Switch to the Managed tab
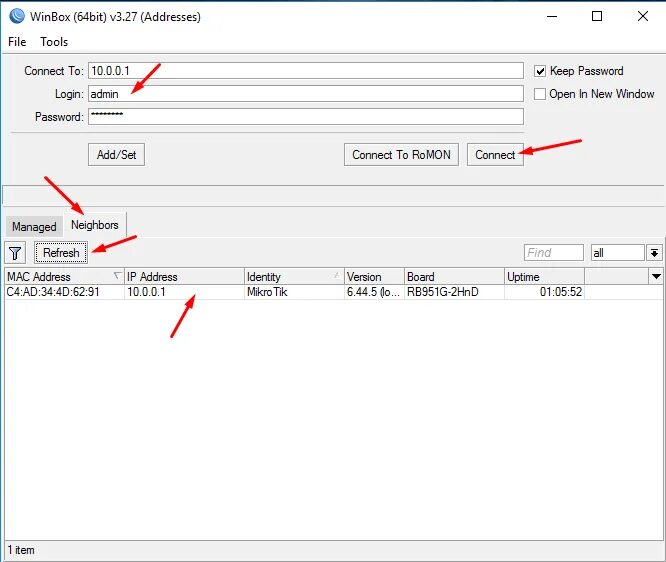This screenshot has width=666, height=562. pos(34,227)
